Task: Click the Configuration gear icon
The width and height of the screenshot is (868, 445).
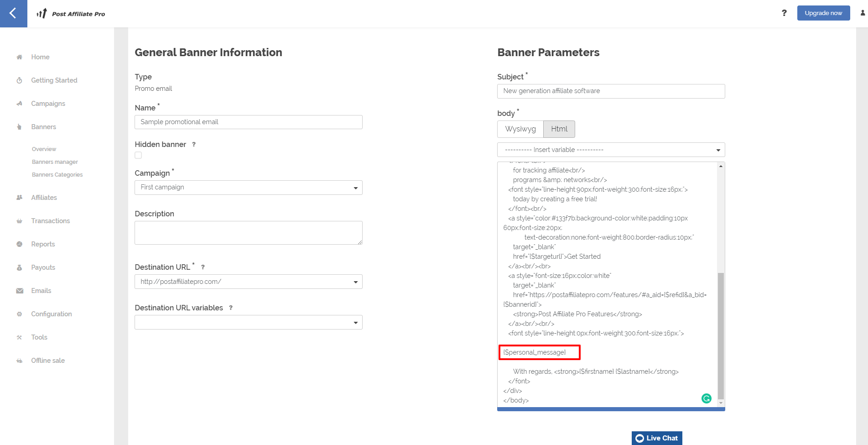Action: (19, 314)
